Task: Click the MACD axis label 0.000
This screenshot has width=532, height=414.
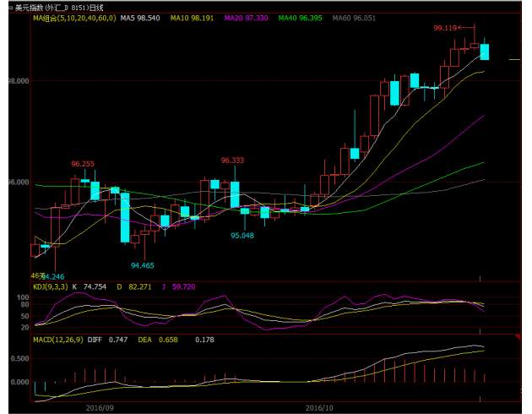Action: (x=20, y=382)
